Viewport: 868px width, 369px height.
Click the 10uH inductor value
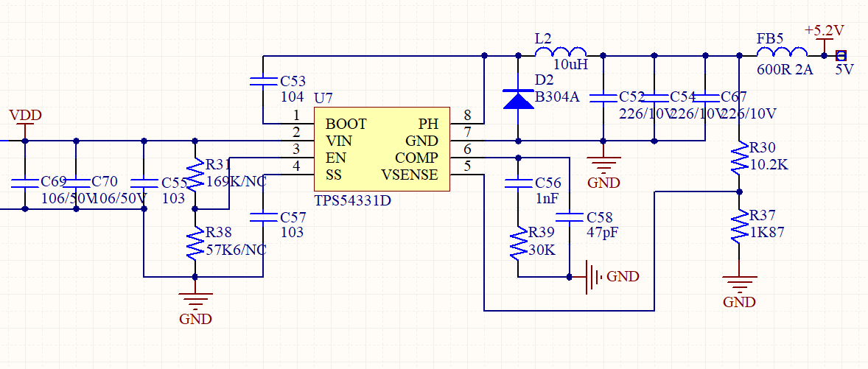(570, 66)
